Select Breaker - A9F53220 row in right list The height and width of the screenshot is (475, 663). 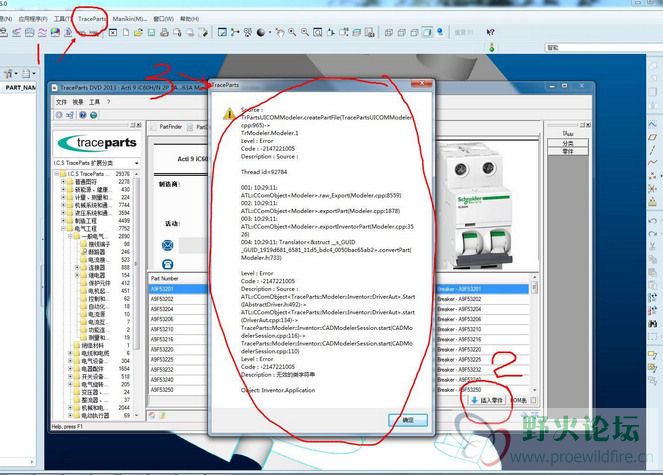tap(482, 350)
